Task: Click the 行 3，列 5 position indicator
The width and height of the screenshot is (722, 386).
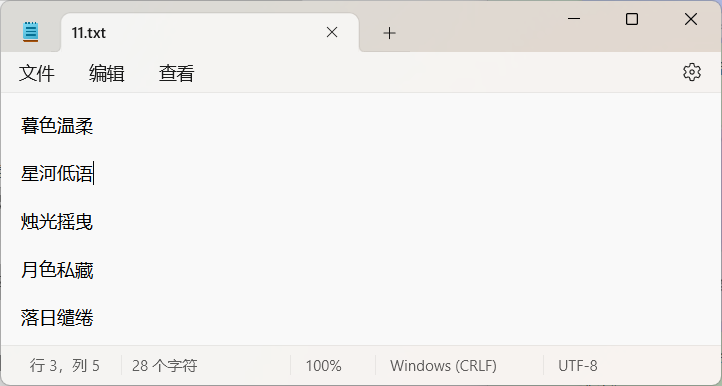Action: 64,366
